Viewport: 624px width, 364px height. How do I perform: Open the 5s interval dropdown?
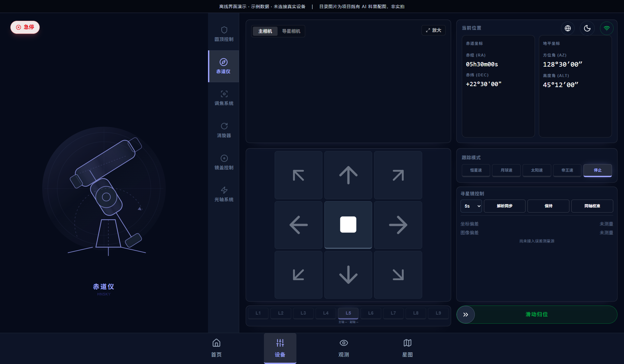pyautogui.click(x=471, y=206)
